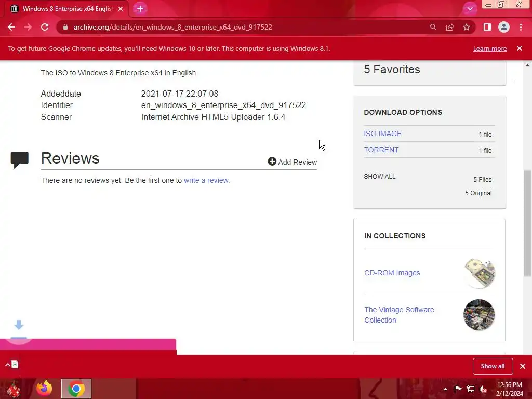The width and height of the screenshot is (532, 399).
Task: Go back to the previous page
Action: (11, 27)
